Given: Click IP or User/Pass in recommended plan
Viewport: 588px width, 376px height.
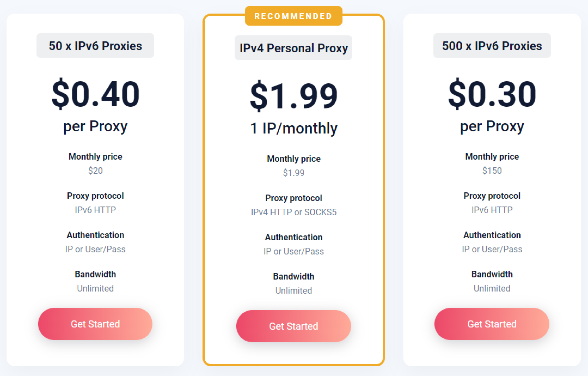Looking at the screenshot, I should click(293, 251).
